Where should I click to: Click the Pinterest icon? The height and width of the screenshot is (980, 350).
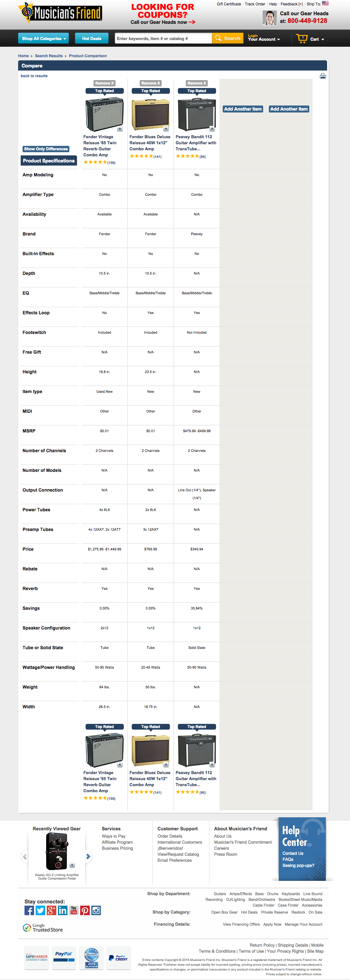coord(85,910)
